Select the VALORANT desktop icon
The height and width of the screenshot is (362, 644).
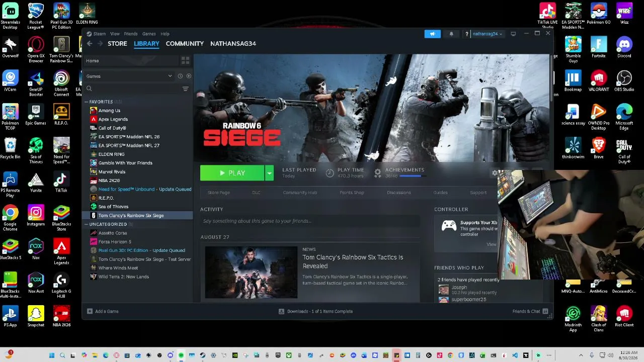point(599,82)
